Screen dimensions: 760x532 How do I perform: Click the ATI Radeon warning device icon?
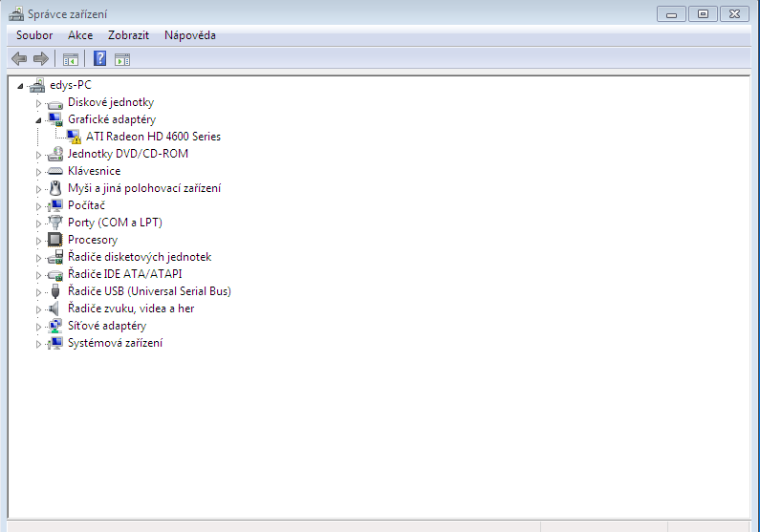(x=74, y=137)
